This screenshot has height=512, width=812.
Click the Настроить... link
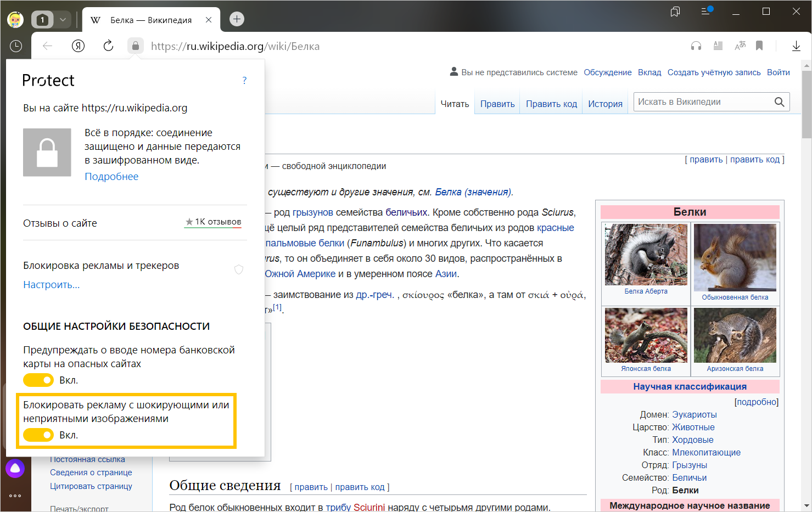click(52, 285)
